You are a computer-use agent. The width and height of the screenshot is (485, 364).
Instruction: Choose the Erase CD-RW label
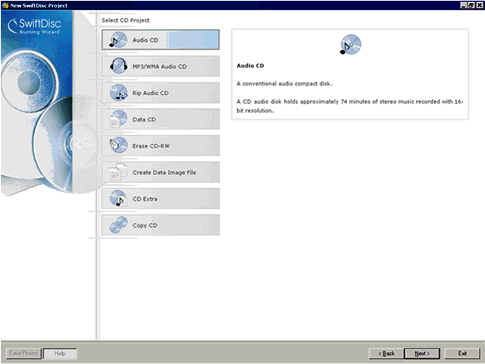151,146
